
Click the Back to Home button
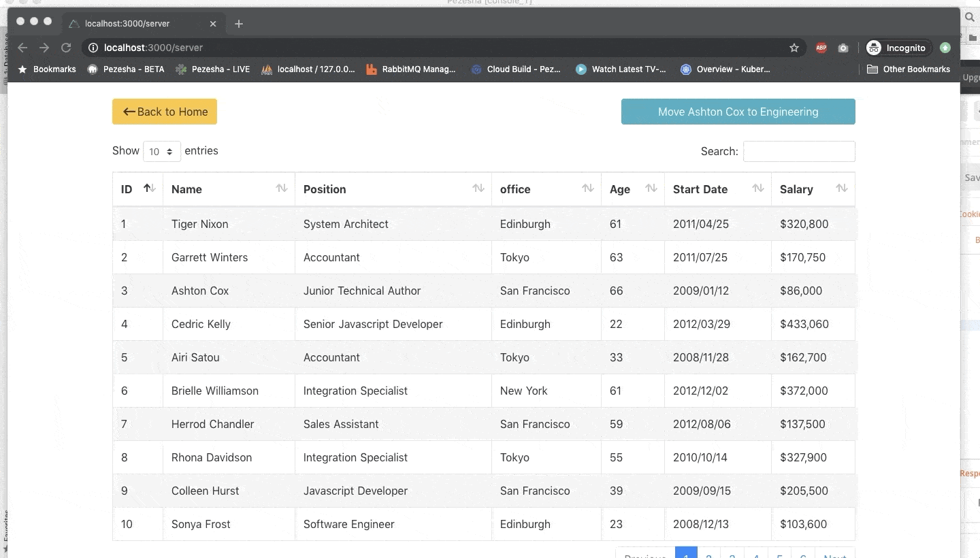[165, 112]
